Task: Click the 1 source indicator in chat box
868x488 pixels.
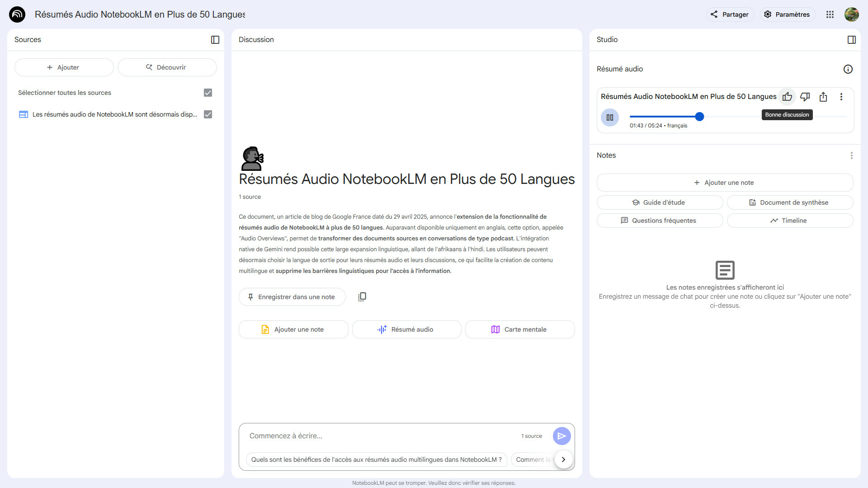Action: coord(532,436)
